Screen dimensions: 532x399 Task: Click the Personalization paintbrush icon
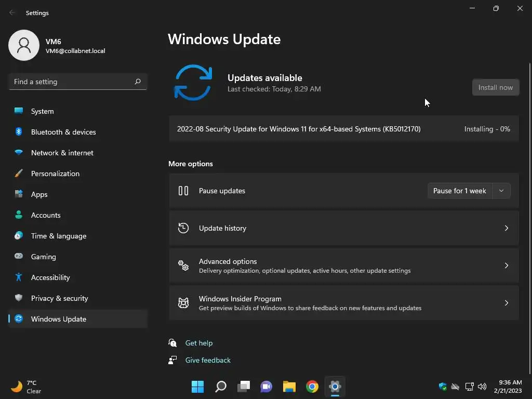point(19,174)
